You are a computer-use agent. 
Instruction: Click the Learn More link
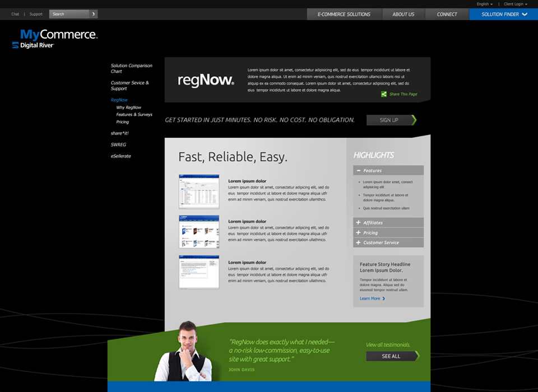[x=370, y=298]
